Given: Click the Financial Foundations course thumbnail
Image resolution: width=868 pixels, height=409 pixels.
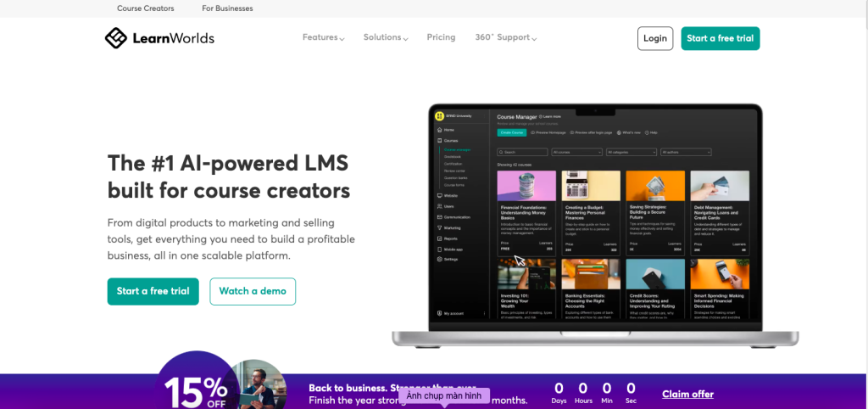Looking at the screenshot, I should 526,186.
